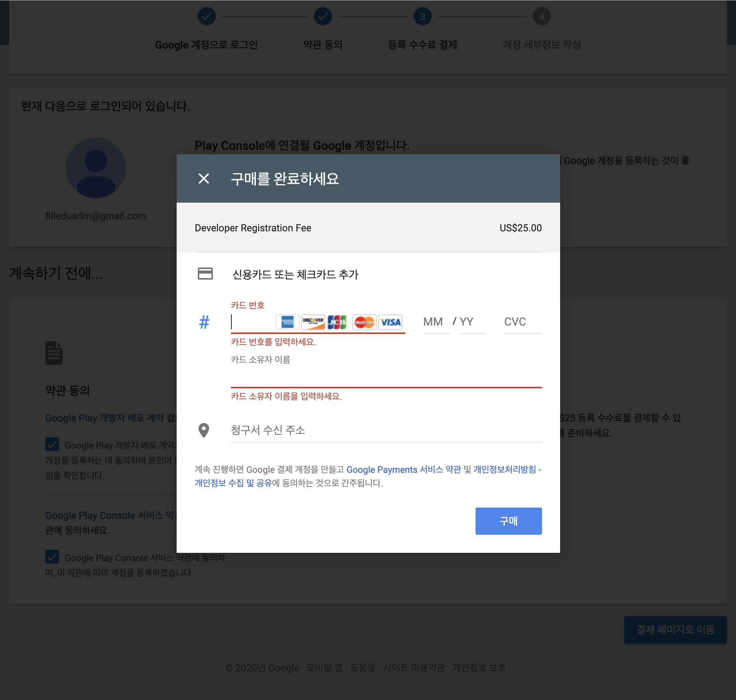Toggle the Google Play 개발자 배포 계약 checkbox
Image resolution: width=736 pixels, height=700 pixels.
(52, 445)
